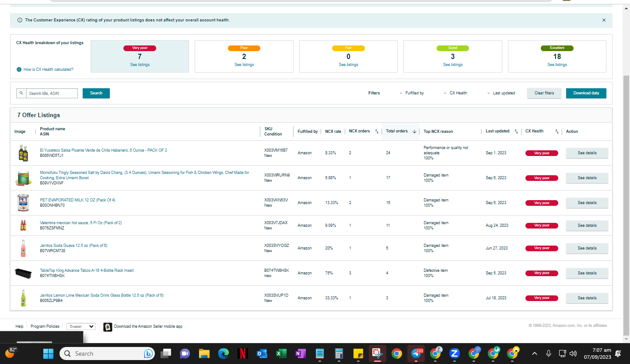Click the teal Search button
The image size is (630, 364).
[x=96, y=93]
